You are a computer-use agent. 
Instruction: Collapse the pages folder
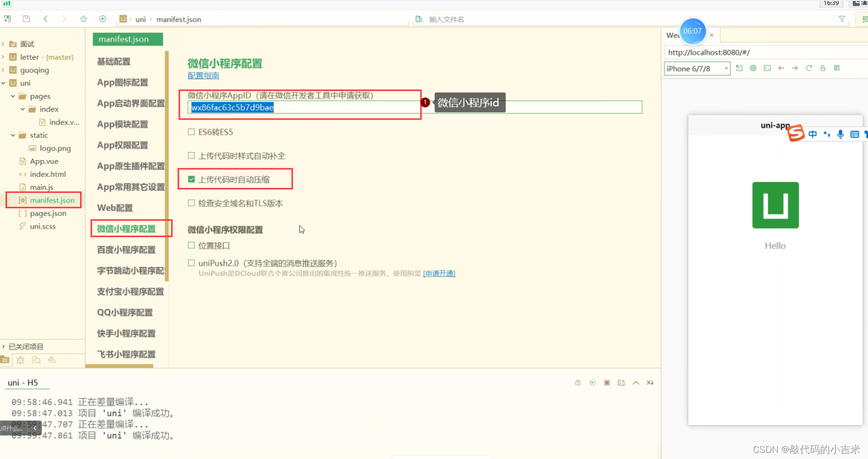(x=13, y=96)
